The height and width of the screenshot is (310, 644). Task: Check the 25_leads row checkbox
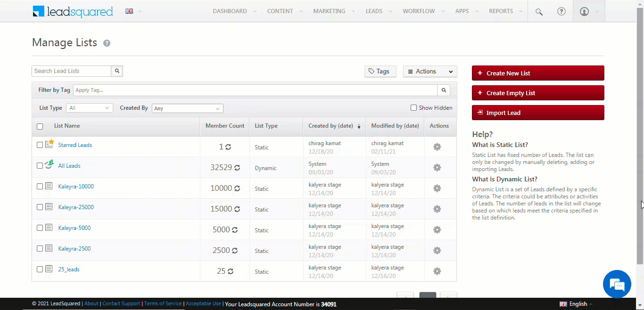[40, 269]
